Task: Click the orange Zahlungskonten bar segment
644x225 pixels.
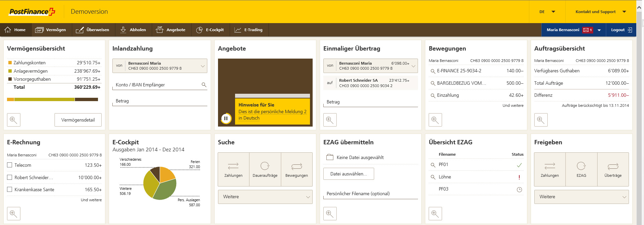Action: coord(11,99)
